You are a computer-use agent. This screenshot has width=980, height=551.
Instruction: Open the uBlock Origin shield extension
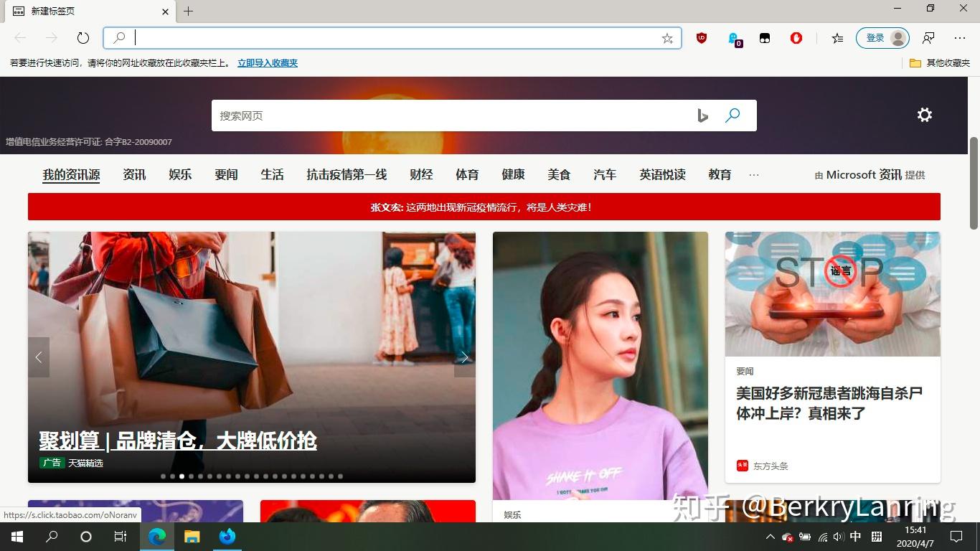click(702, 38)
